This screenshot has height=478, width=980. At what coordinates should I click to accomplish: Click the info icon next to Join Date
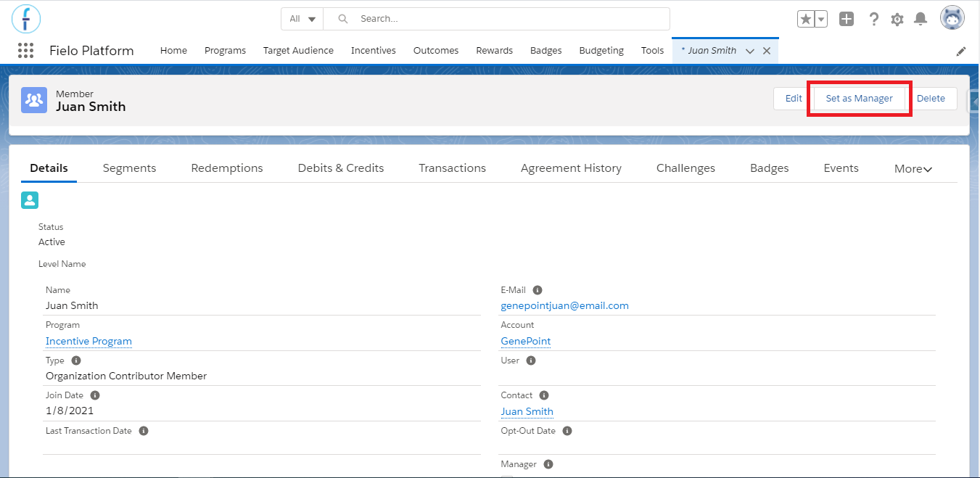coord(95,395)
